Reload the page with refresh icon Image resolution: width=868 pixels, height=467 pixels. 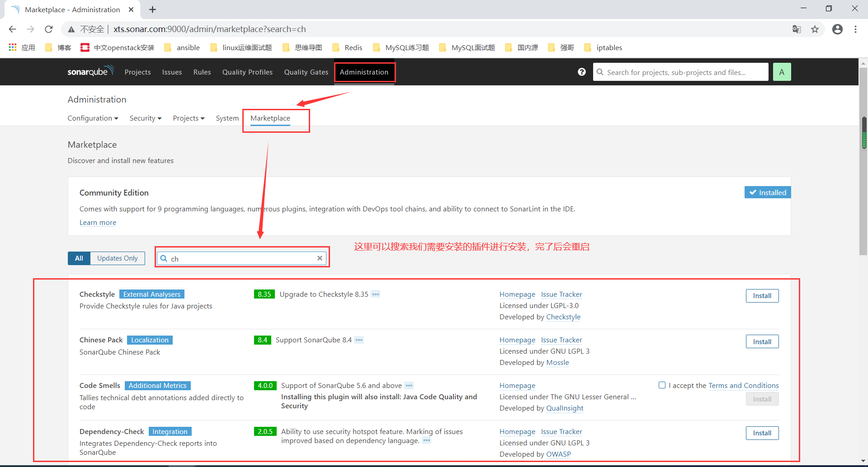click(x=49, y=29)
